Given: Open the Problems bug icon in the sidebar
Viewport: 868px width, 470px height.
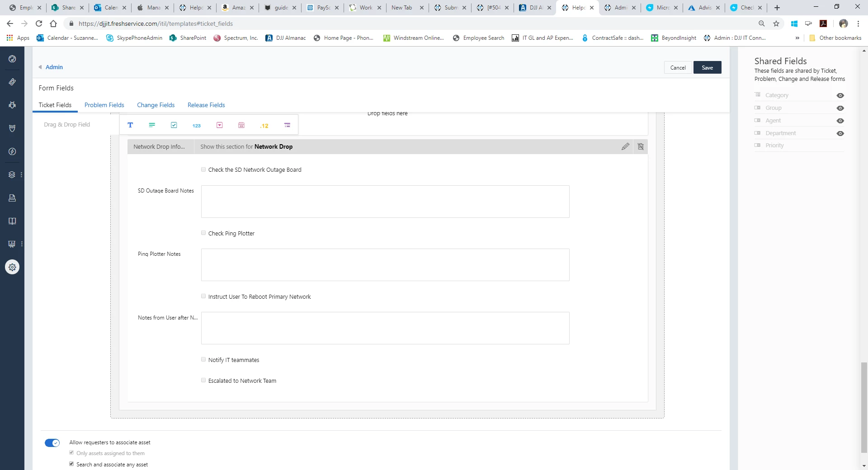Looking at the screenshot, I should 12,105.
